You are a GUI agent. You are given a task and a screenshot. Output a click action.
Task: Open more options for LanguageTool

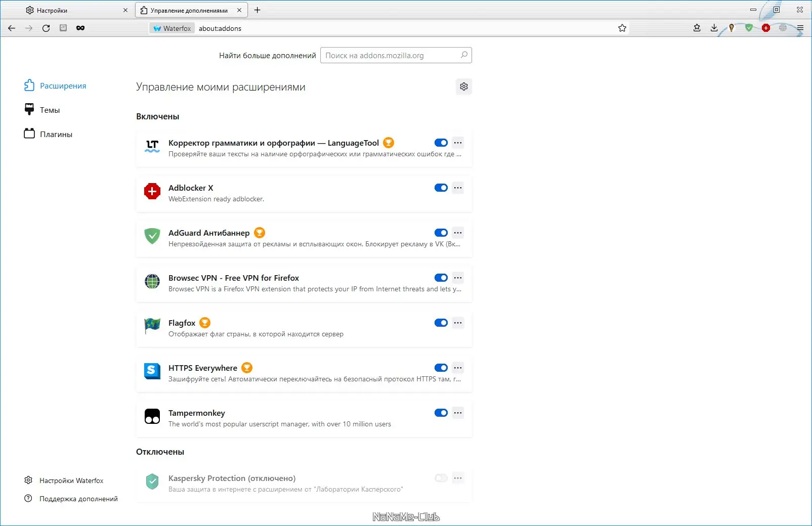point(458,143)
